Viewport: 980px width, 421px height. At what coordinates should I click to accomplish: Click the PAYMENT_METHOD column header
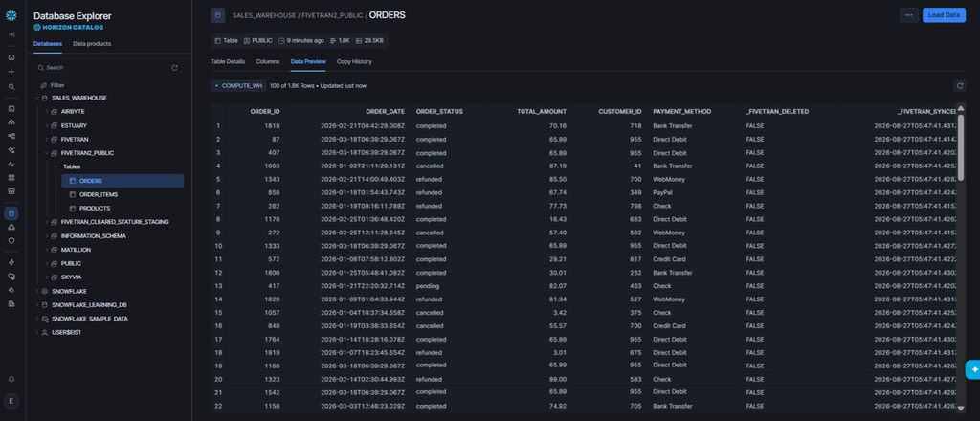pos(681,112)
